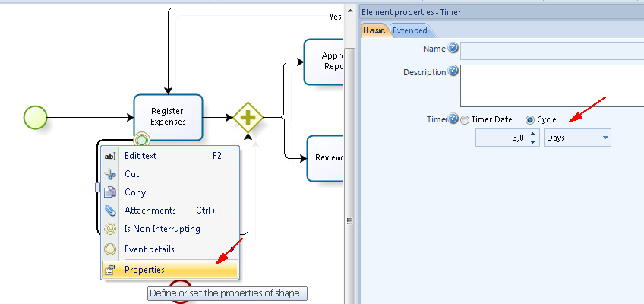Image resolution: width=644 pixels, height=304 pixels.
Task: Switch to the Basic tab
Action: click(x=374, y=30)
